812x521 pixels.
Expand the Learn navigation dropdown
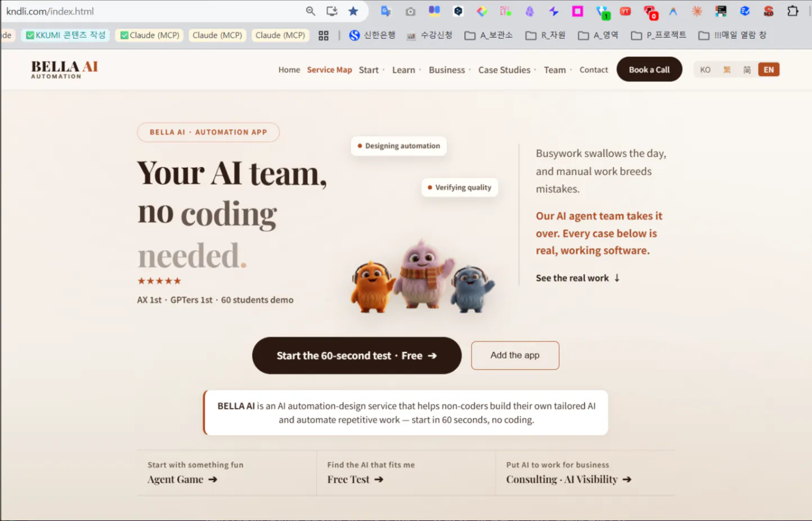406,70
